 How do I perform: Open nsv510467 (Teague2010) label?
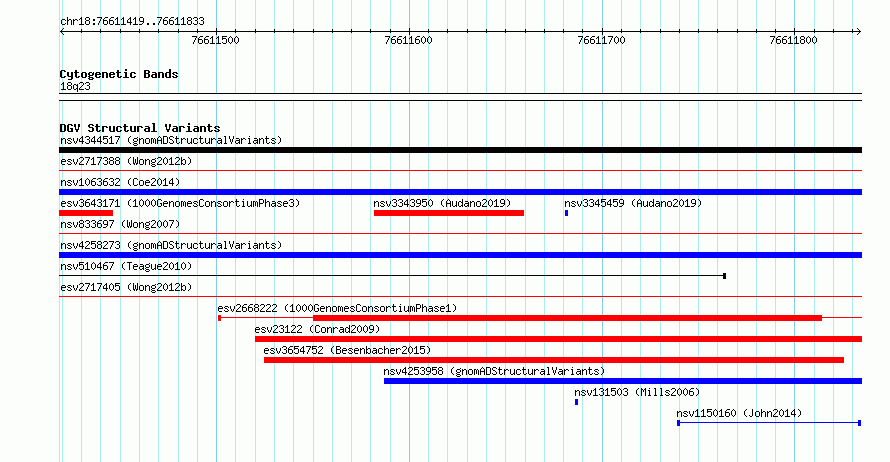click(x=126, y=266)
